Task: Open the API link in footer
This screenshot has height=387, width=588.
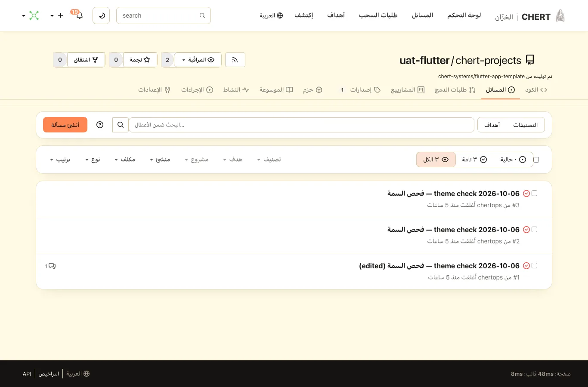Action: (27, 374)
